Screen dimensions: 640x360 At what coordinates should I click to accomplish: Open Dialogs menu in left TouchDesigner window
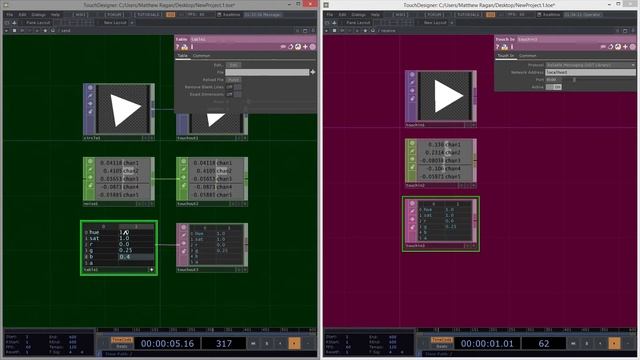38,15
